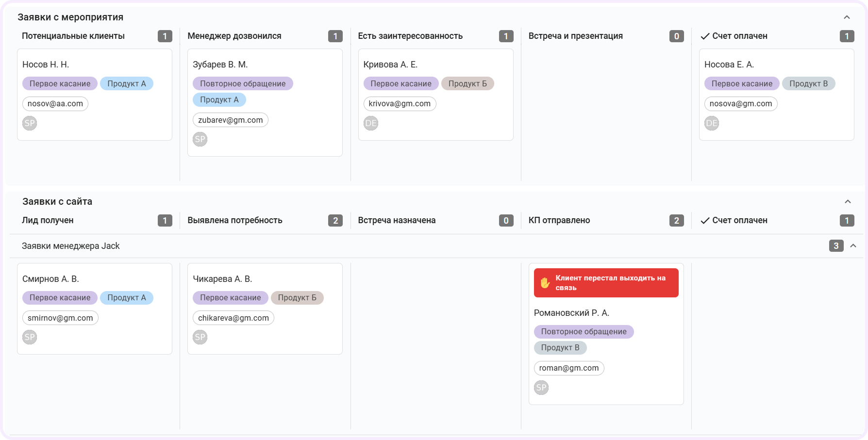Collapse the Заявки с мероприятия section
Screen dimensions: 868x440
click(x=848, y=16)
